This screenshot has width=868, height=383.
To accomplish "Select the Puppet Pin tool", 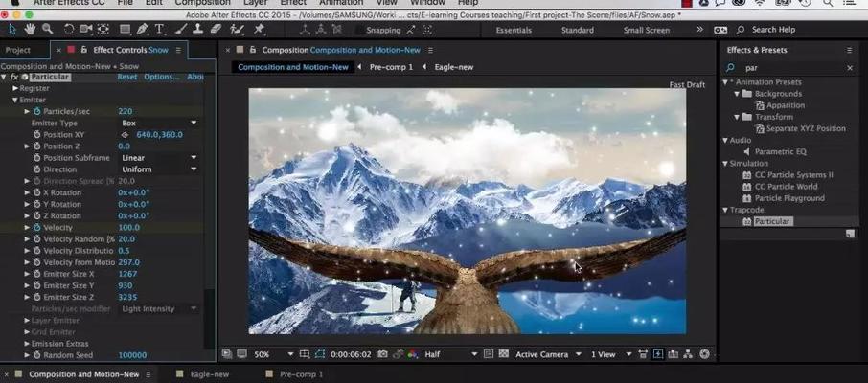I will (259, 30).
